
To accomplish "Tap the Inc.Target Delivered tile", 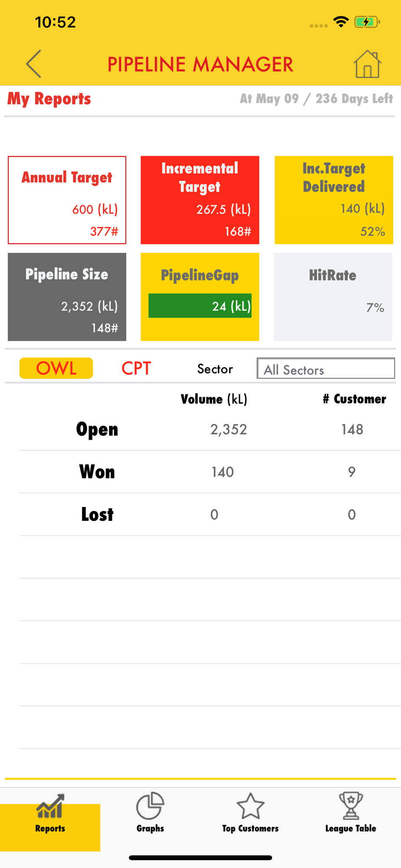I will click(x=334, y=200).
